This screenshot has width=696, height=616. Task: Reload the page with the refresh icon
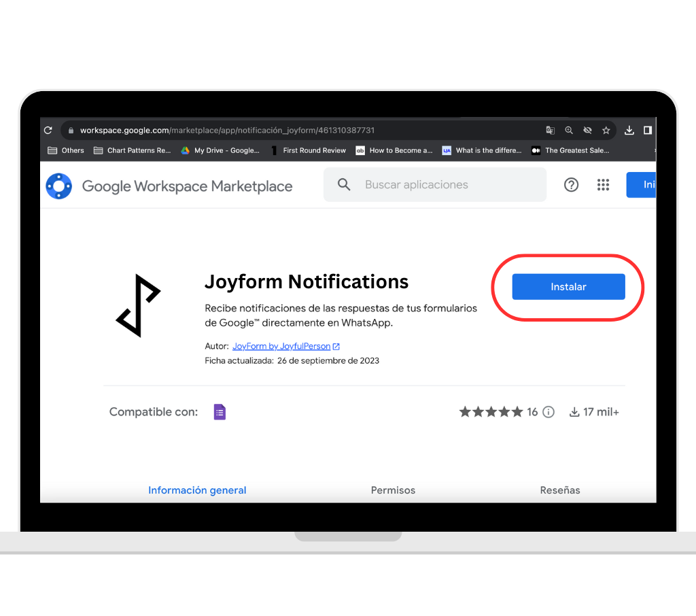tap(48, 130)
